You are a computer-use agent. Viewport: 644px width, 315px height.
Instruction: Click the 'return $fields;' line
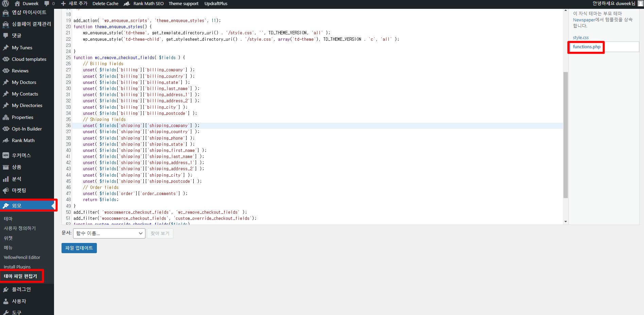[101, 200]
